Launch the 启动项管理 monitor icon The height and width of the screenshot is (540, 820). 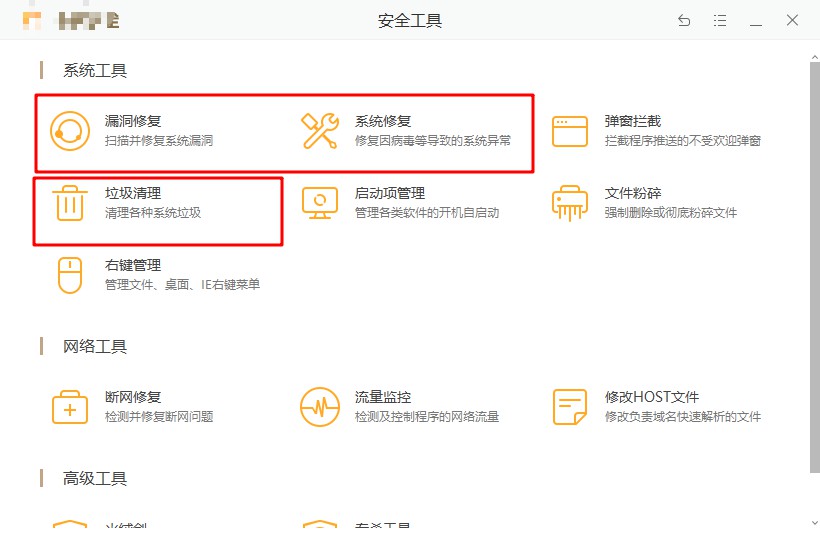tap(320, 203)
